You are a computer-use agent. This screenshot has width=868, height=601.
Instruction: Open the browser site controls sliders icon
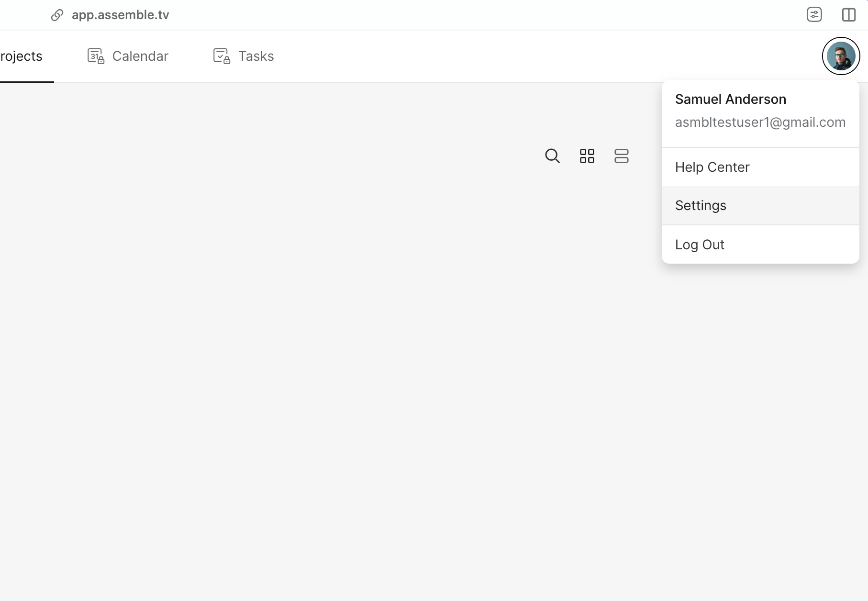point(814,15)
